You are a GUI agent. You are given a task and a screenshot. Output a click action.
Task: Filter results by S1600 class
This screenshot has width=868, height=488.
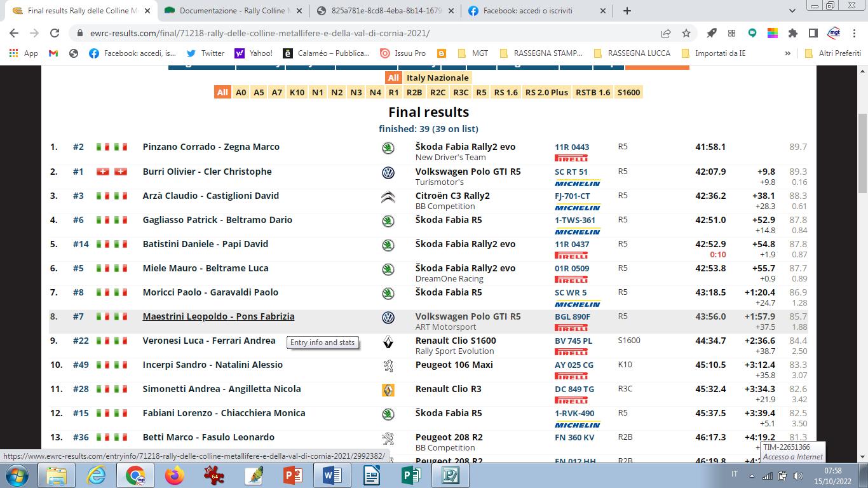click(x=628, y=92)
